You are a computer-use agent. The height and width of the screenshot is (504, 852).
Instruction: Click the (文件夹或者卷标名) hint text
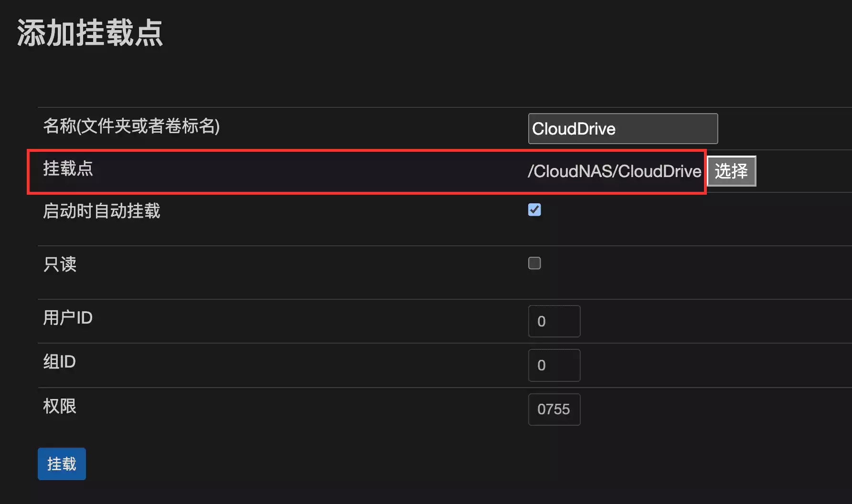tap(148, 126)
